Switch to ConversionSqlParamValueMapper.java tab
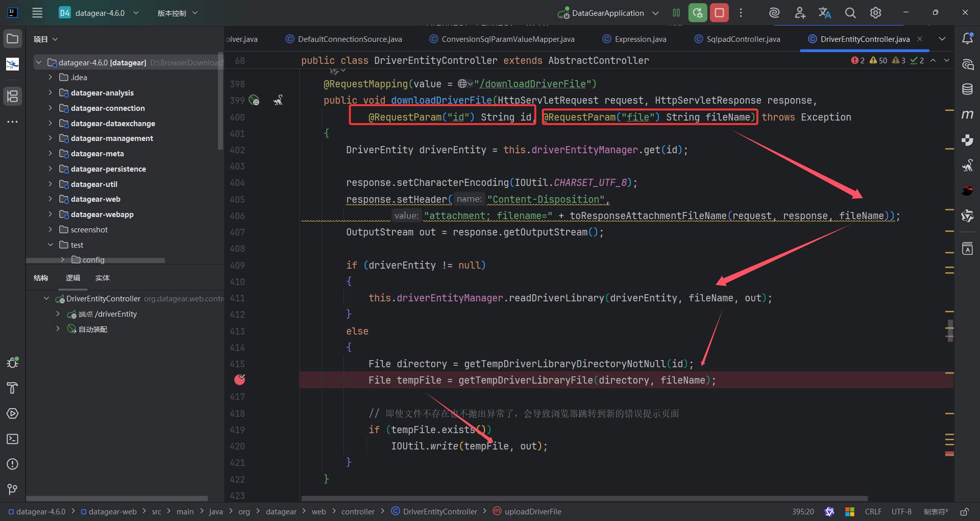The image size is (980, 521). [502, 39]
